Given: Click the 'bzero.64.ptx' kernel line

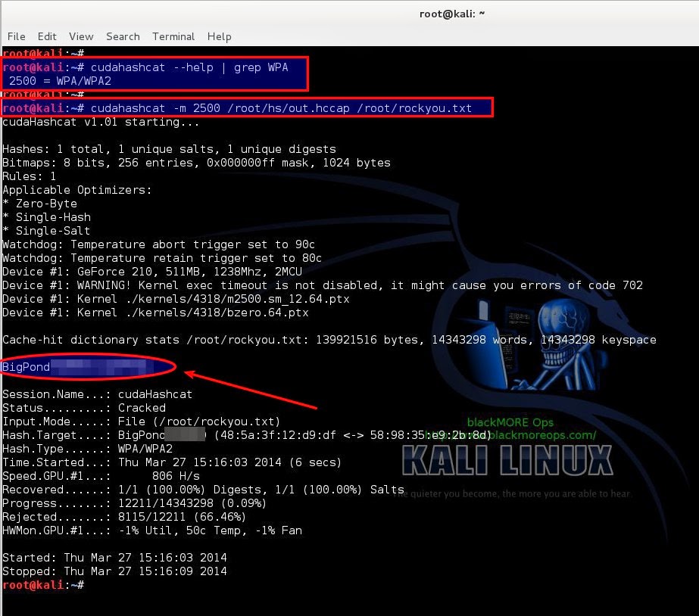Looking at the screenshot, I should [155, 313].
